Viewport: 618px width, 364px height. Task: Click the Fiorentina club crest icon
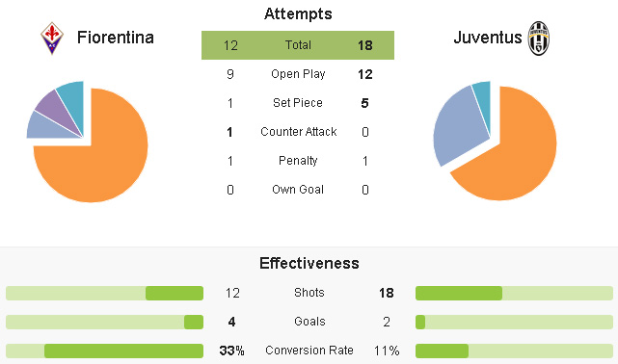[52, 39]
